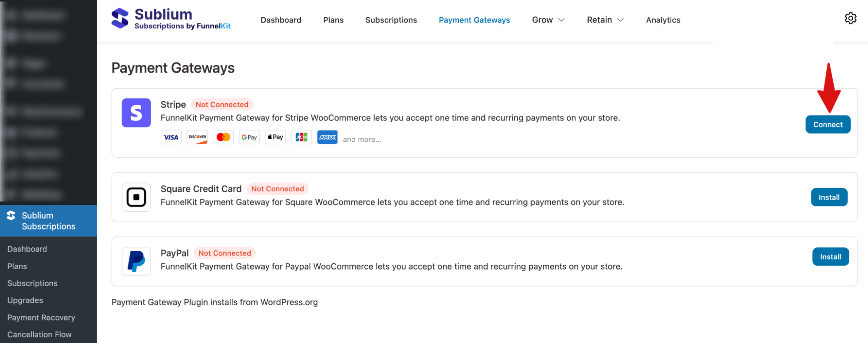Image resolution: width=868 pixels, height=343 pixels.
Task: Click the Stripe gateway icon
Action: (x=136, y=113)
